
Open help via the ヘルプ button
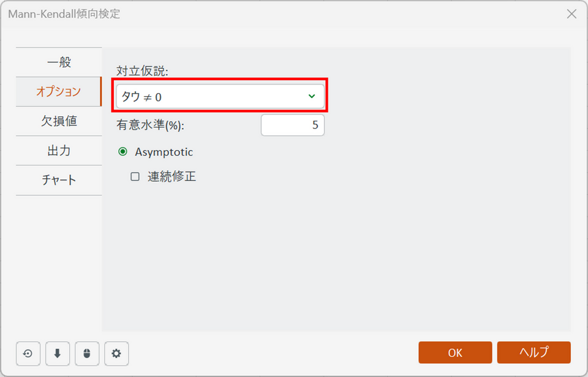click(x=534, y=353)
